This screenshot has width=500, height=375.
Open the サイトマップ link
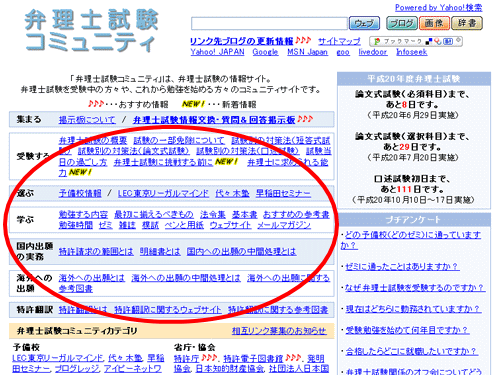pyautogui.click(x=339, y=41)
